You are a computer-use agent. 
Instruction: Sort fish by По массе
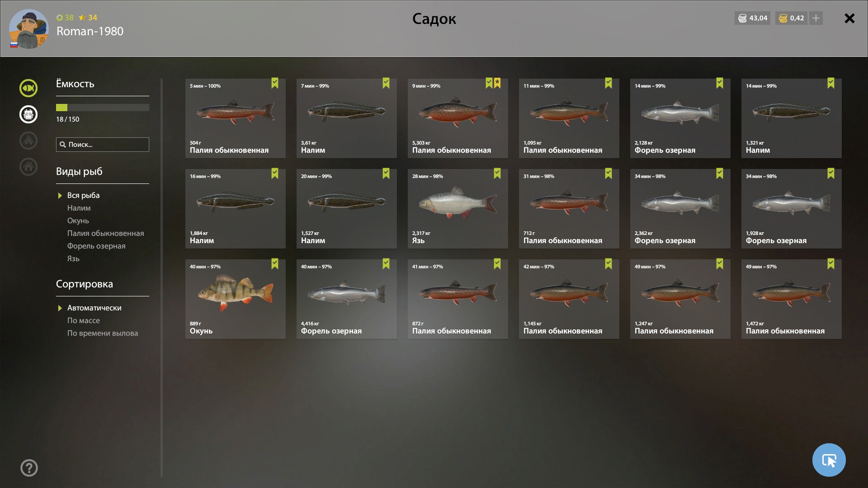[84, 320]
